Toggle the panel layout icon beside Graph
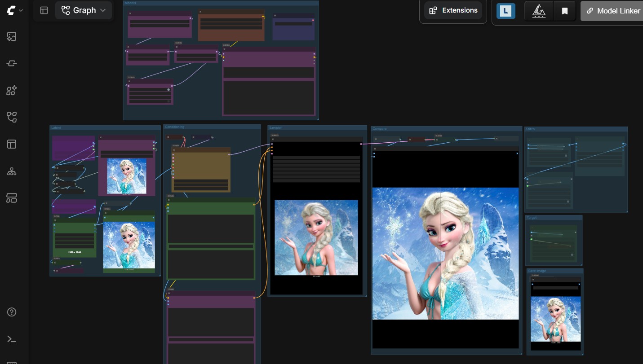This screenshot has width=643, height=364. (44, 10)
